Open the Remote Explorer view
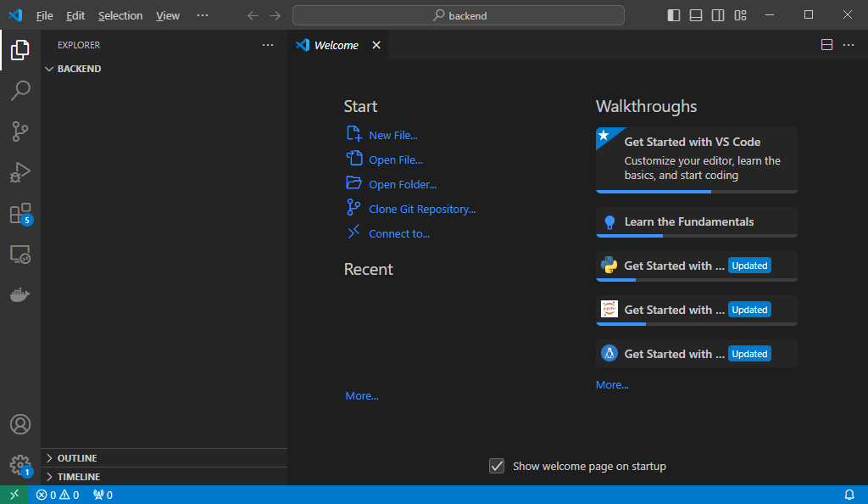 click(20, 255)
